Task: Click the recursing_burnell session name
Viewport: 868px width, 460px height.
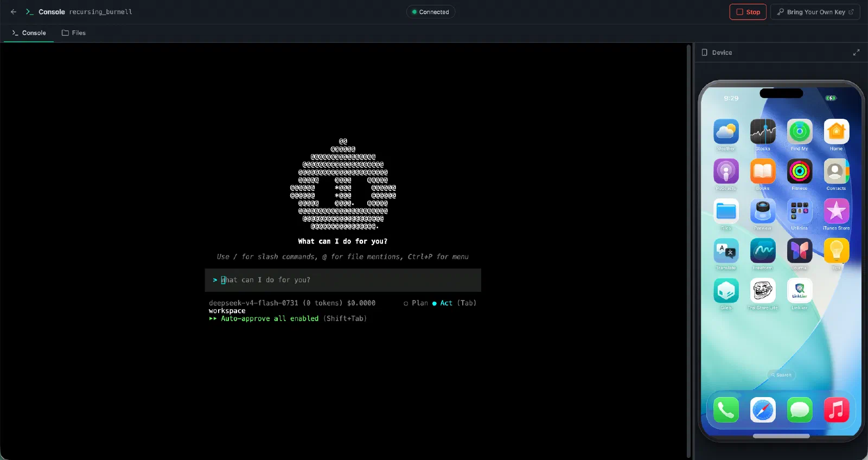Action: pyautogui.click(x=100, y=12)
